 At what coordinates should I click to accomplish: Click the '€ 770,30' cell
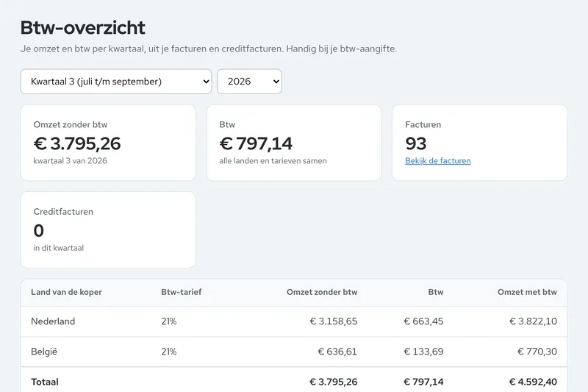pyautogui.click(x=537, y=352)
